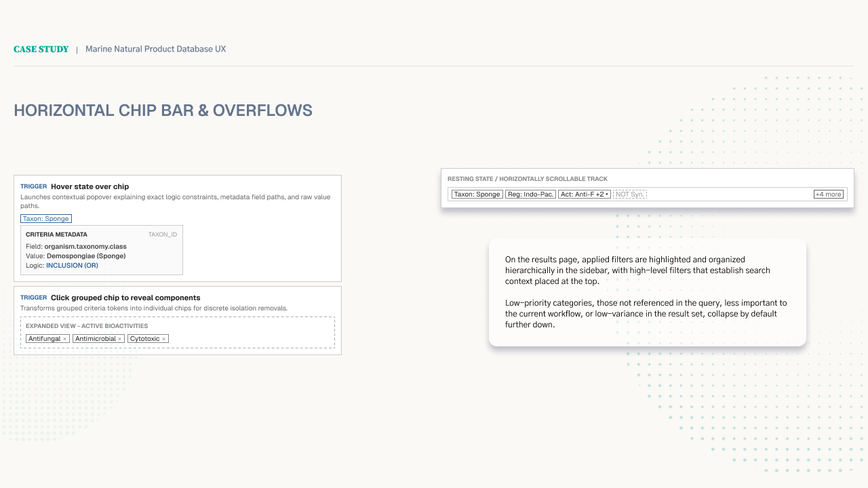Show hidden filters with '+4 more'
This screenshot has height=488, width=868.
pos(829,195)
